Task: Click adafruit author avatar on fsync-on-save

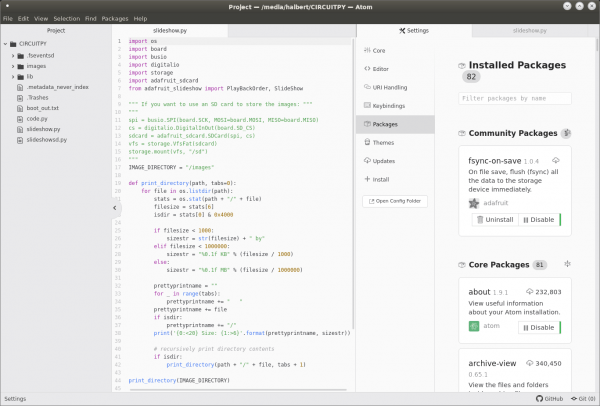Action: 476,202
